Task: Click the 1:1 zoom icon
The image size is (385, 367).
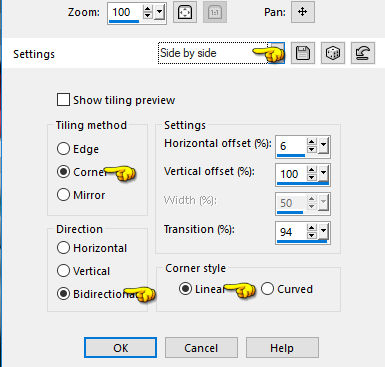Action: pos(215,12)
